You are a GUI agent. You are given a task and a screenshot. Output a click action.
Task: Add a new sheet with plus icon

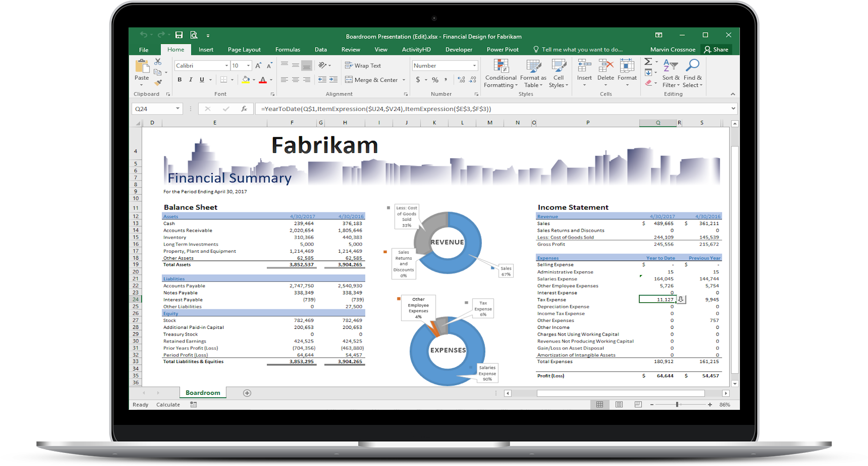(247, 393)
